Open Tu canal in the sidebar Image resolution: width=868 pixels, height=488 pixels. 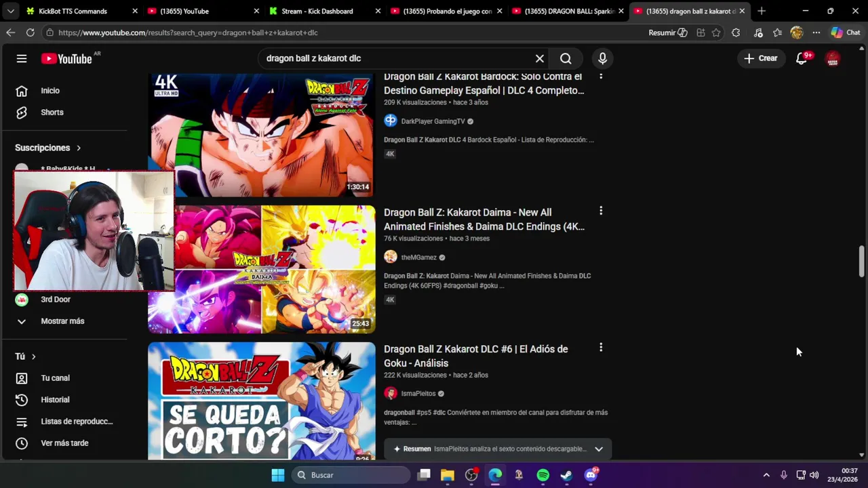tap(56, 378)
